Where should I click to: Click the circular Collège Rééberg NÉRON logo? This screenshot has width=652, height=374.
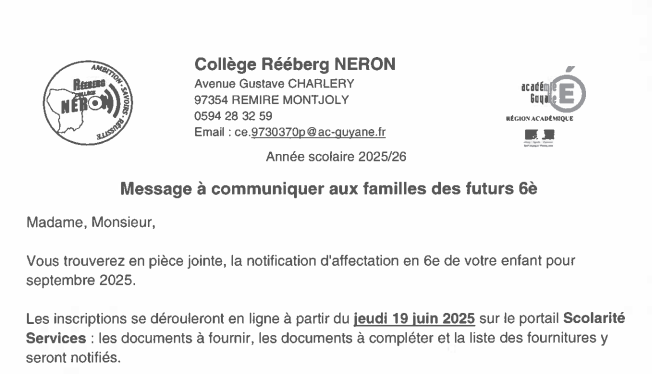tap(88, 103)
